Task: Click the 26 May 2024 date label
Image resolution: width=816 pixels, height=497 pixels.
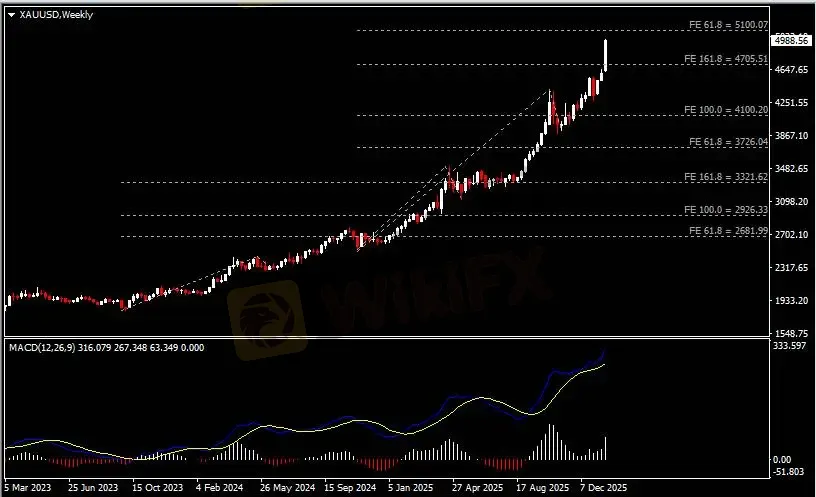Action: (287, 488)
